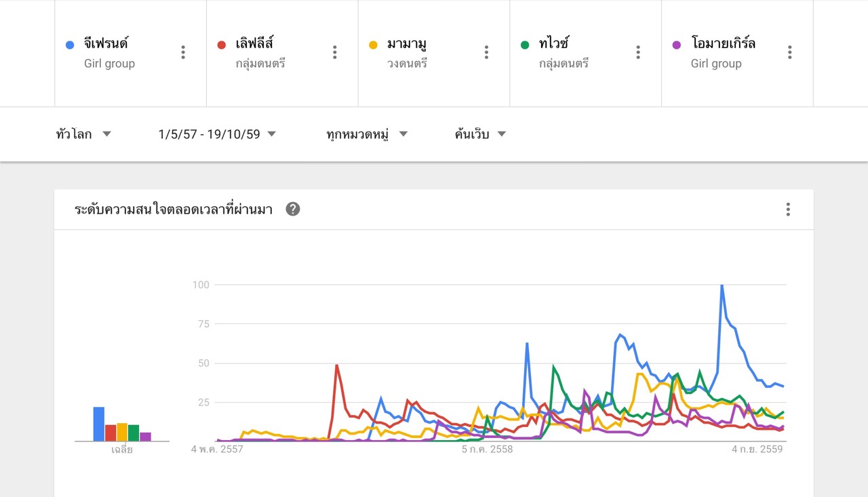Image resolution: width=868 pixels, height=497 pixels.
Task: Open three-dot menu for เลิฟลีส์ term
Action: click(334, 52)
